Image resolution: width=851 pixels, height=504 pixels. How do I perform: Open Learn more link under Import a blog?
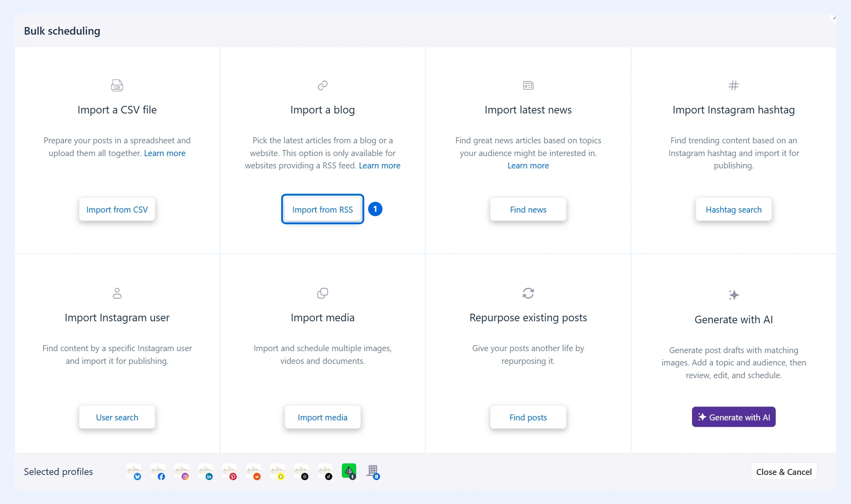[x=380, y=166]
